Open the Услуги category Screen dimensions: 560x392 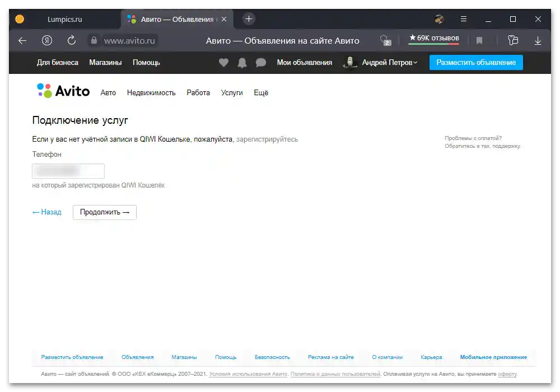tap(232, 93)
